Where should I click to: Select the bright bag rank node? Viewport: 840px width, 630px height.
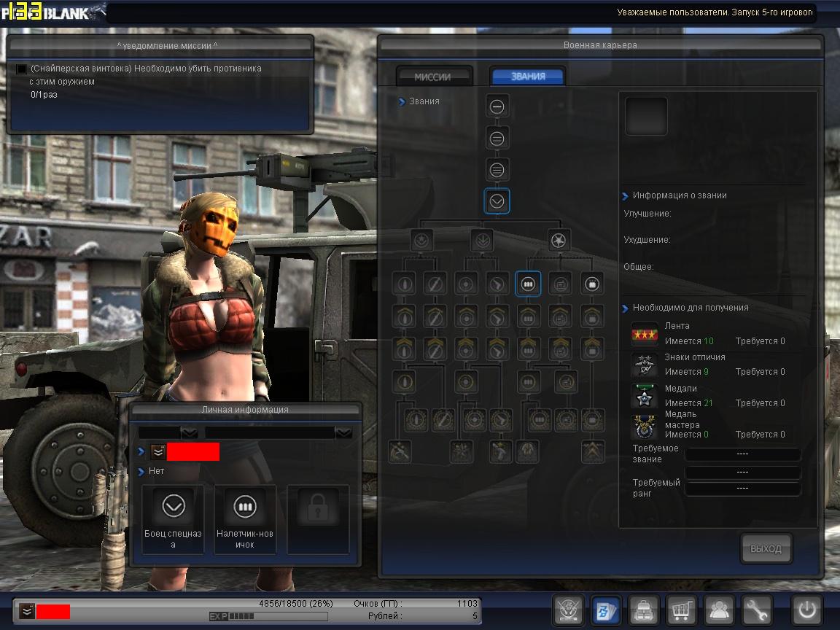(592, 284)
